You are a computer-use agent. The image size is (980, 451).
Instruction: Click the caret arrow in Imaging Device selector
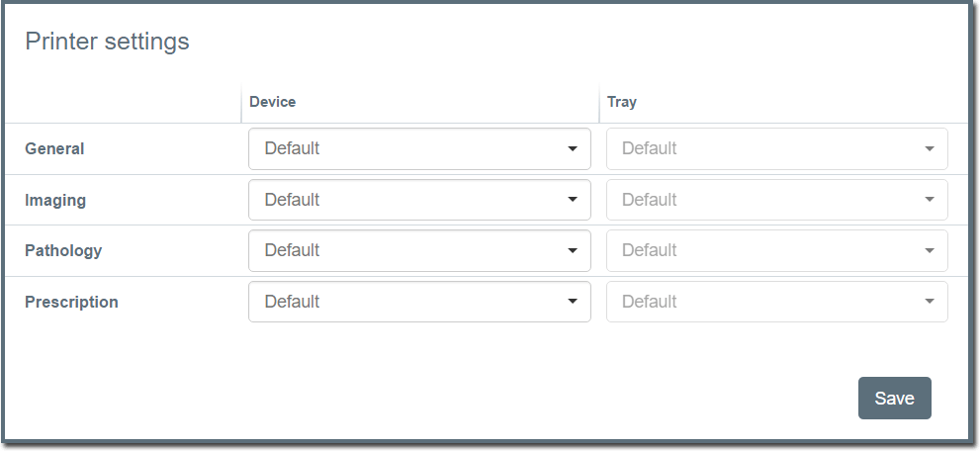573,200
